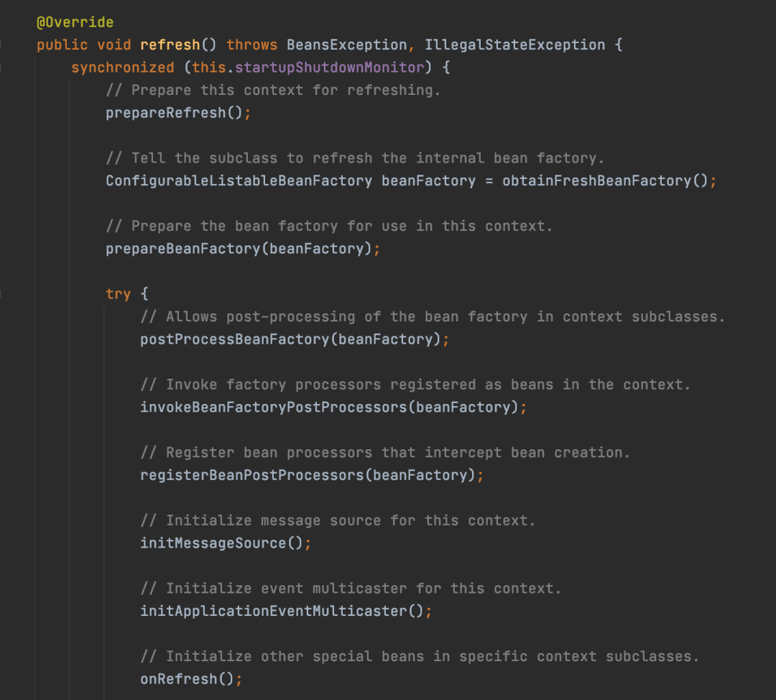Screen dimensions: 776x700
Task: Click the @Override annotation
Action: click(74, 22)
